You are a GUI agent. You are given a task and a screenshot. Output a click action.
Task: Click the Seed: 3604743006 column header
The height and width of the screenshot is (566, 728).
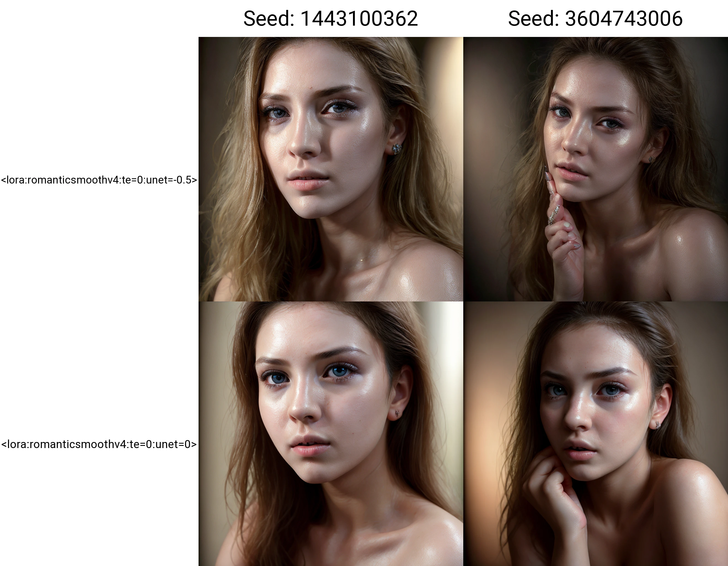595,19
